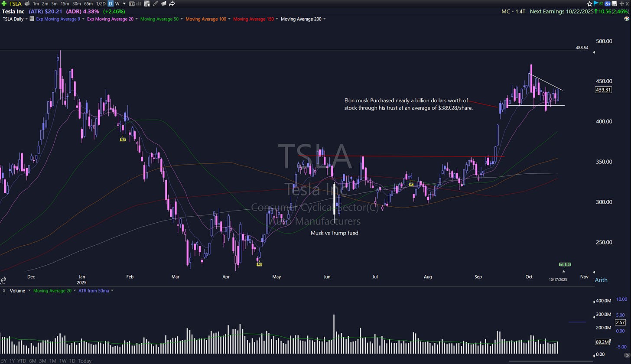Click the 439.31 current price label
Viewport: 631px width, 364px height.
point(603,90)
